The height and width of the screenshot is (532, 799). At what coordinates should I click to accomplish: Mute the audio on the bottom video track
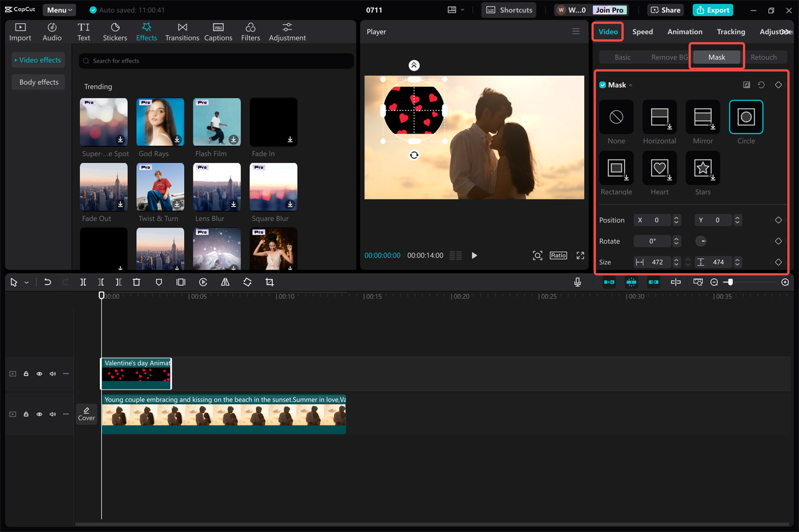pos(52,414)
